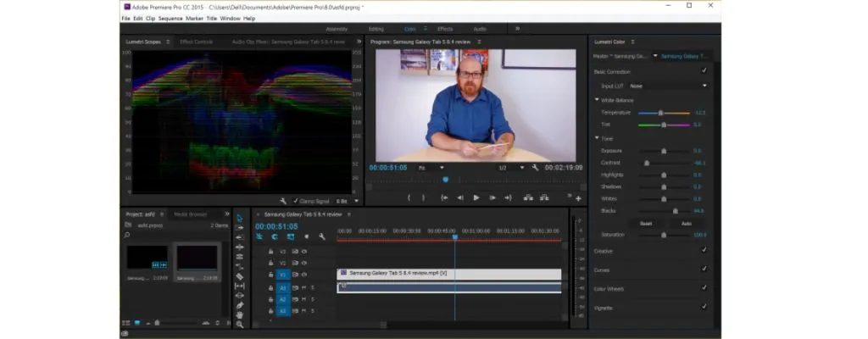Switch to the Effects workspace

[x=445, y=29]
